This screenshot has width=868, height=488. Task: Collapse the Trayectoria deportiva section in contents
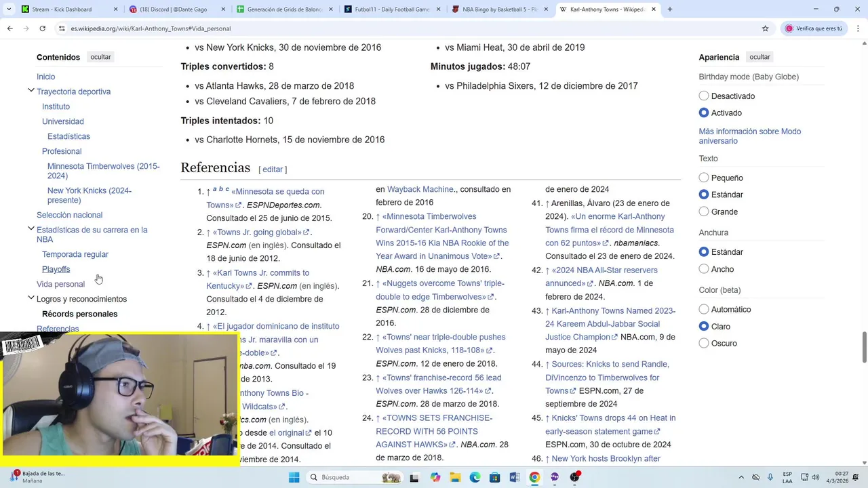point(31,91)
